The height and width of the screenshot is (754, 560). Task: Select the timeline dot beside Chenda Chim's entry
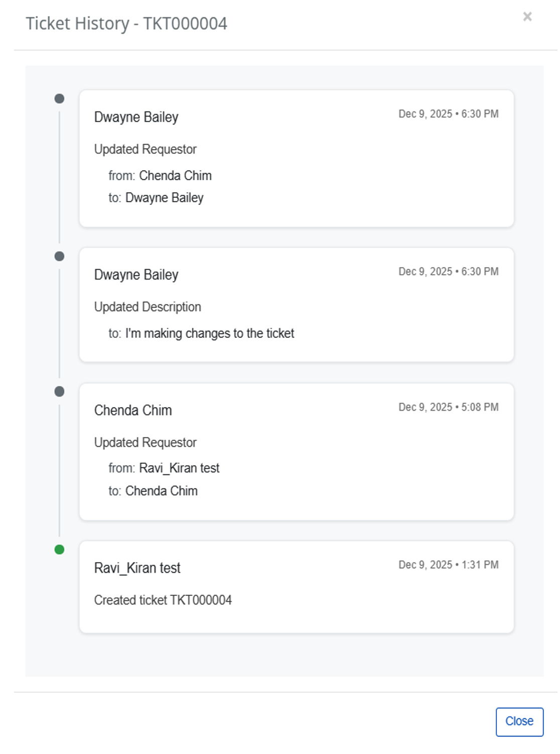click(59, 392)
